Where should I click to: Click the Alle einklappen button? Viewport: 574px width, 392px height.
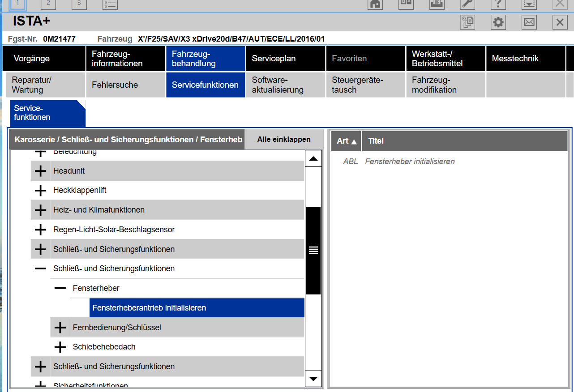point(284,140)
